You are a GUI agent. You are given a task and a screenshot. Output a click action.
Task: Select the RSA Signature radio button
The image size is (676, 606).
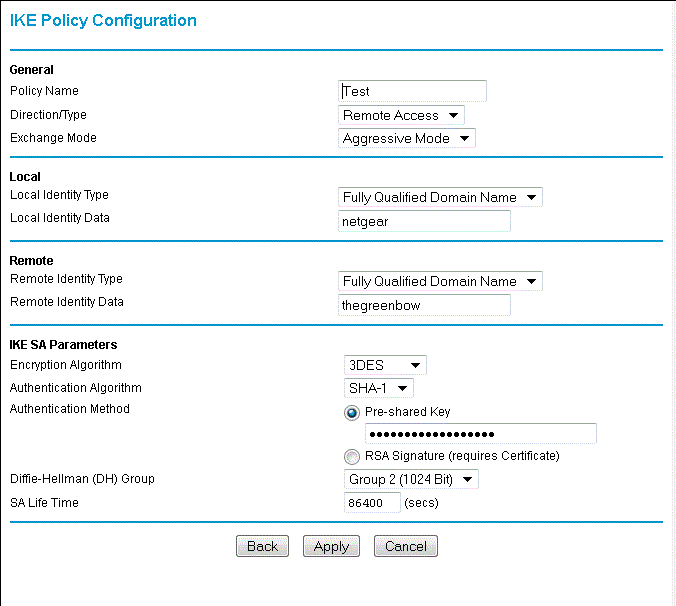pos(352,456)
